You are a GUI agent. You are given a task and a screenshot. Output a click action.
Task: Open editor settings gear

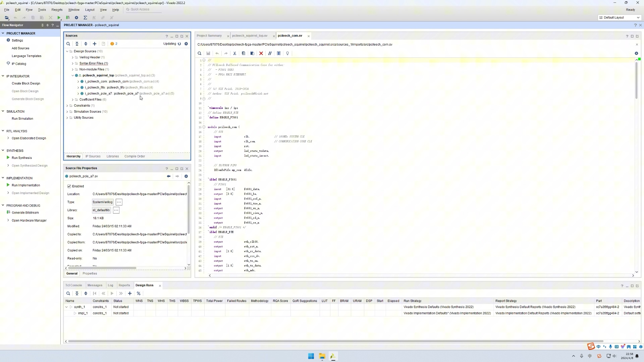tap(636, 53)
